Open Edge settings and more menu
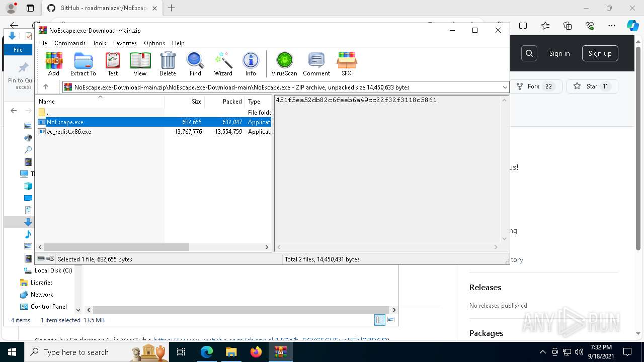The height and width of the screenshot is (362, 644). click(612, 26)
